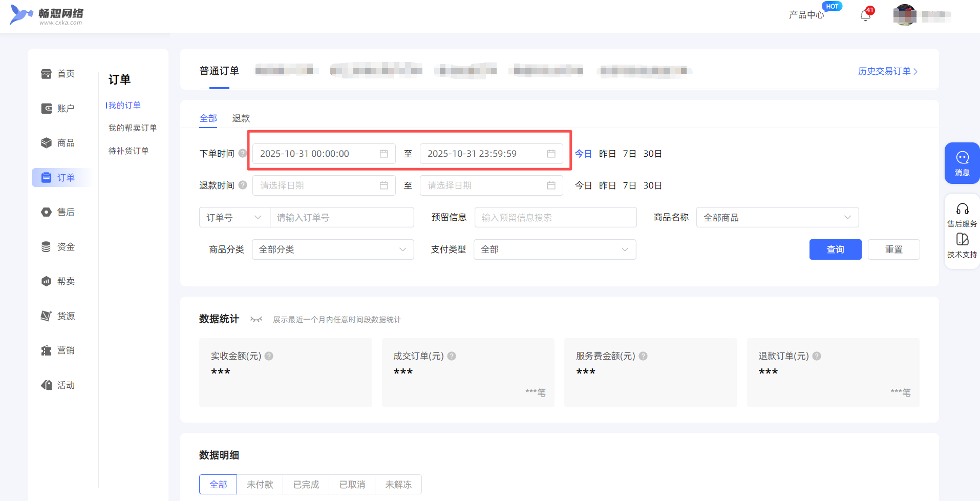Screen dimensions: 980x501
Task: Click the notification bell icon
Action: 865,15
